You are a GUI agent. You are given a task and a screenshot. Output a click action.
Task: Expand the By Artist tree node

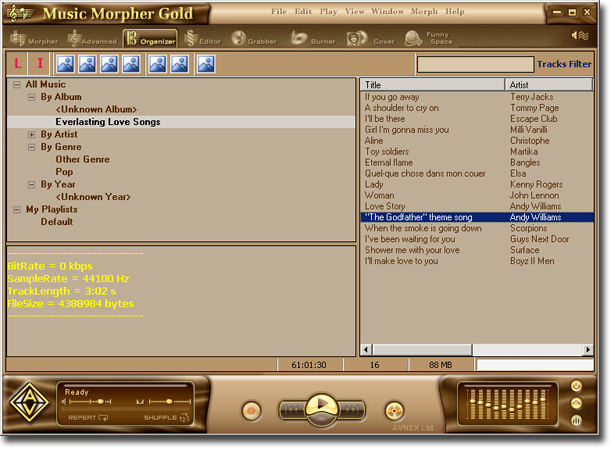(x=32, y=135)
